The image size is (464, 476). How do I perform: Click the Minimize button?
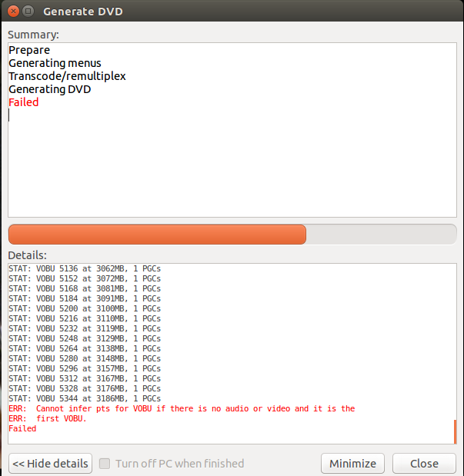click(x=352, y=463)
